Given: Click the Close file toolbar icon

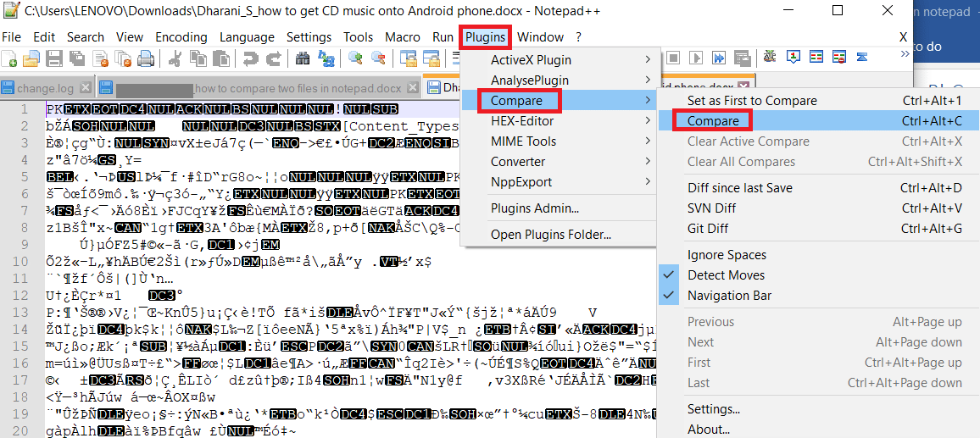Looking at the screenshot, I should [100, 58].
